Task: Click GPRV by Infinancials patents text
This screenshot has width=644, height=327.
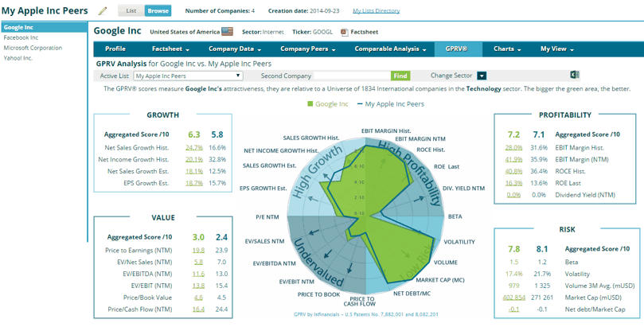Action: 366,315
